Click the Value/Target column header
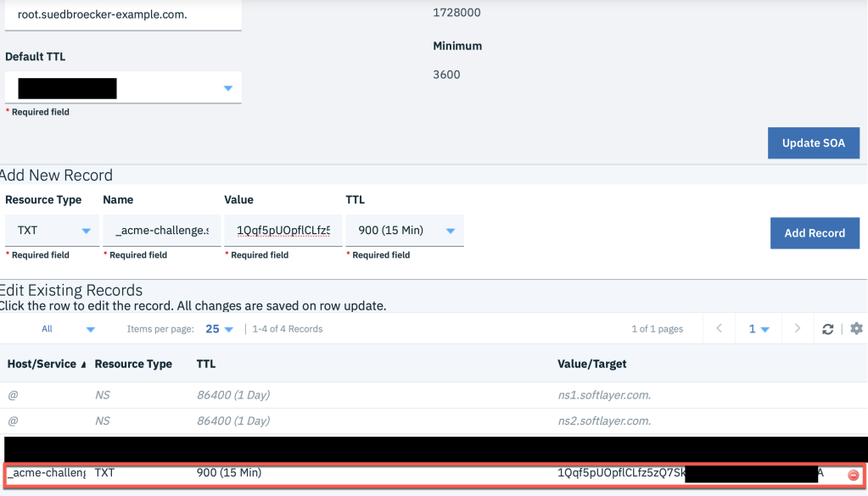The height and width of the screenshot is (496, 868). click(x=592, y=364)
